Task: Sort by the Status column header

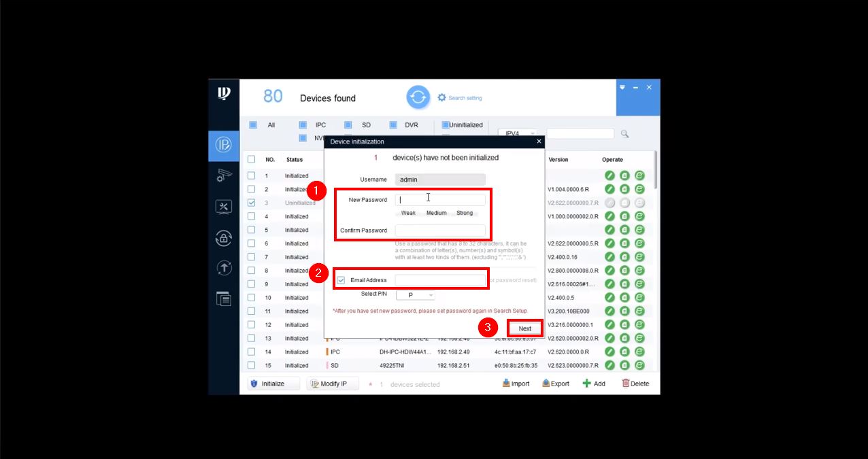Action: [x=295, y=160]
